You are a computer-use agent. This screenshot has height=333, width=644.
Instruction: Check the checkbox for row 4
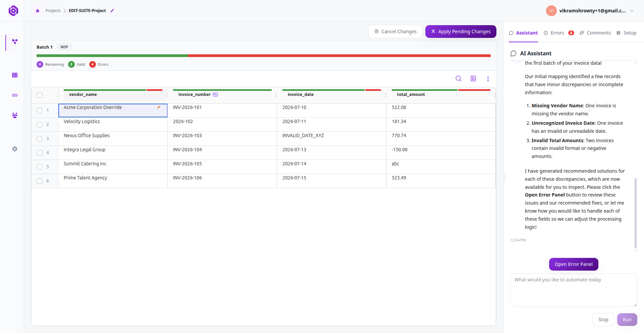click(40, 153)
